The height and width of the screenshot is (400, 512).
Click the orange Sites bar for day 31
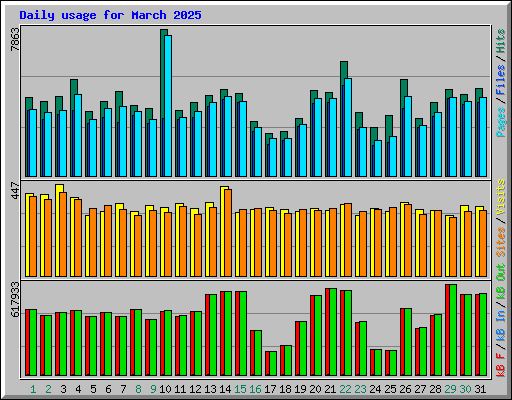483,243
